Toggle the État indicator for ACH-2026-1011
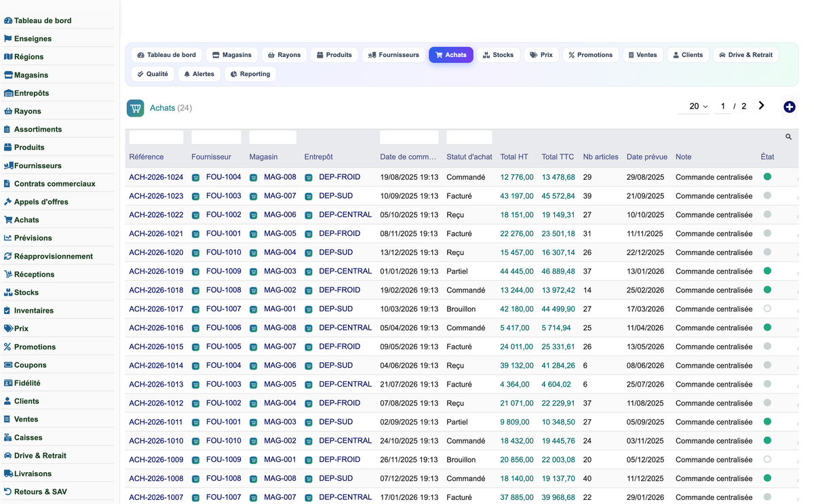The height and width of the screenshot is (504, 814). click(x=767, y=421)
